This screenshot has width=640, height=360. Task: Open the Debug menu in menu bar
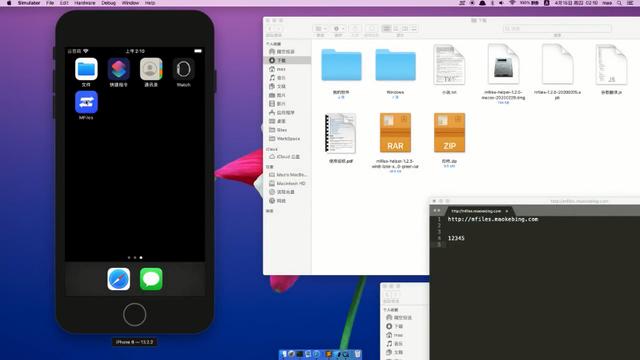109,3
